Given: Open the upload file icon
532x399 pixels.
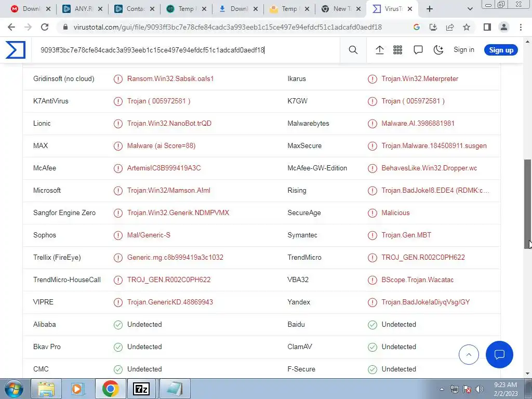Looking at the screenshot, I should point(380,50).
